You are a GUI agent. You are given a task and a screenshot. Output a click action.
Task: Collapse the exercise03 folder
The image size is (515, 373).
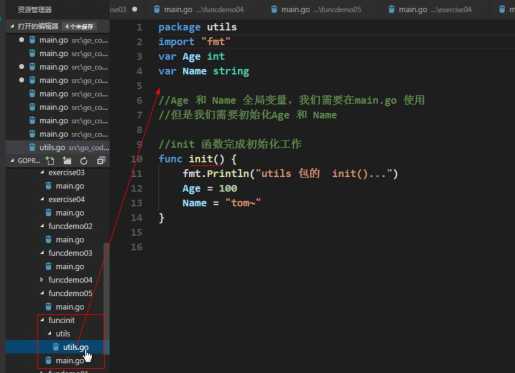tap(42, 172)
